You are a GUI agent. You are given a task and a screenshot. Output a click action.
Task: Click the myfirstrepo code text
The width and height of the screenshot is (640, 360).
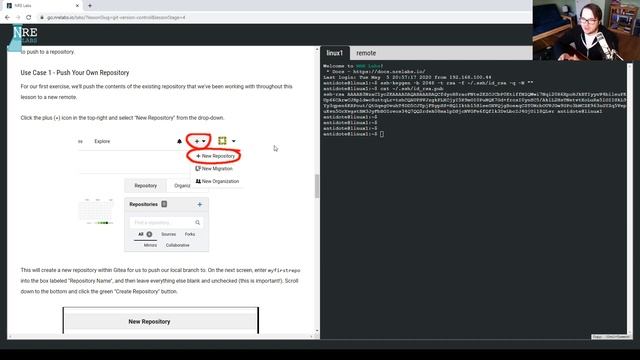(284, 271)
